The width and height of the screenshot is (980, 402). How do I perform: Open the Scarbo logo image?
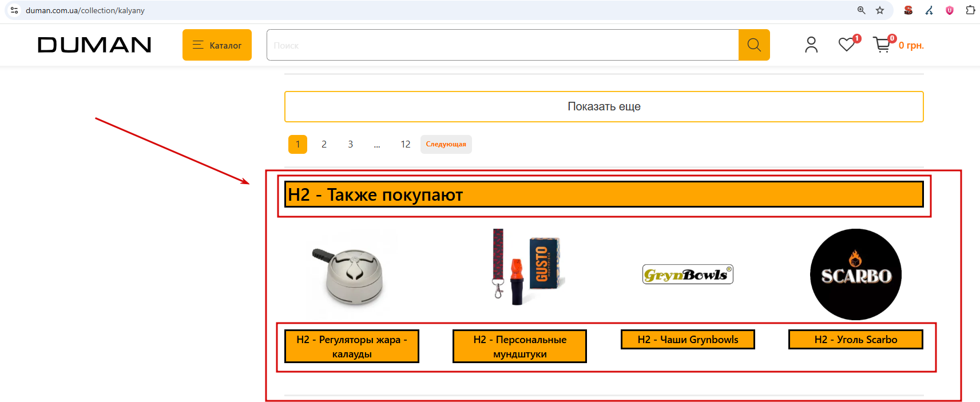pyautogui.click(x=856, y=274)
